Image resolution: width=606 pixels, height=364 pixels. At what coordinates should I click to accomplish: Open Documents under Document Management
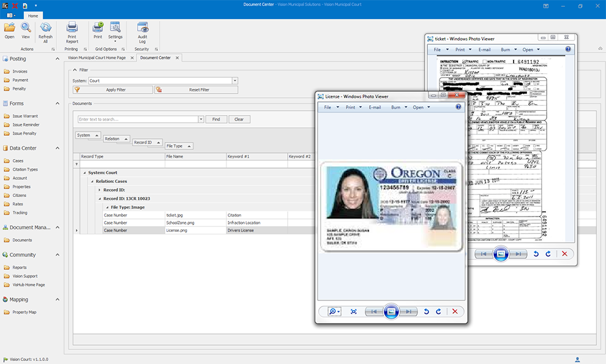point(22,240)
